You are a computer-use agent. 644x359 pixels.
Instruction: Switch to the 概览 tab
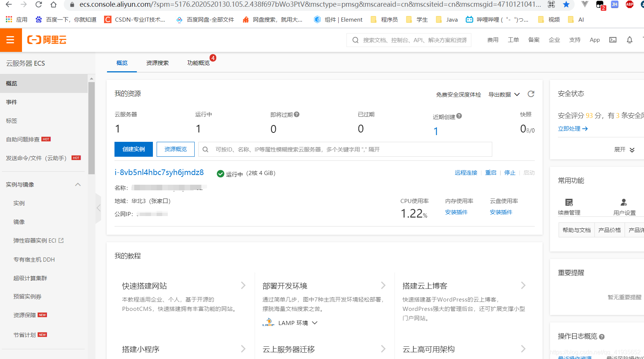[x=122, y=63]
